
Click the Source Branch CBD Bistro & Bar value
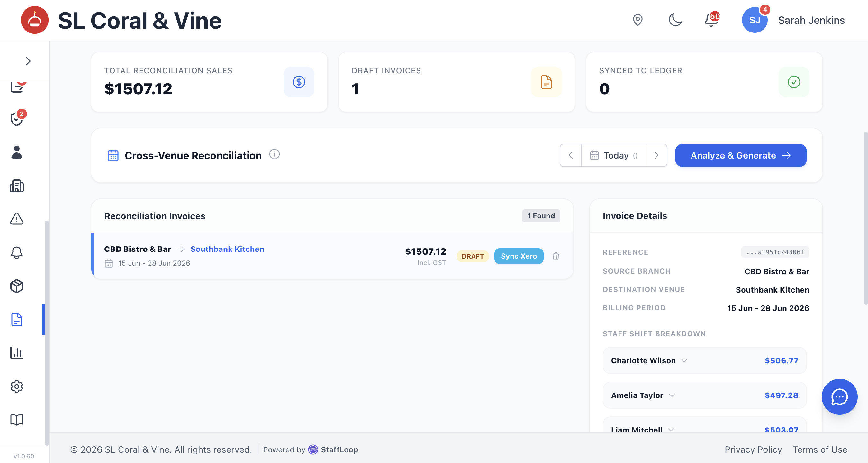(x=777, y=272)
